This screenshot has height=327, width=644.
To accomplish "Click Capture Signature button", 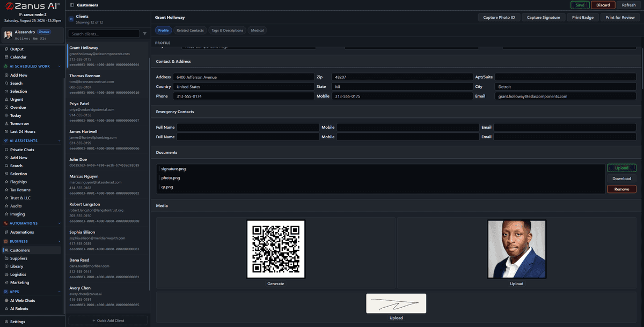I will tap(544, 18).
